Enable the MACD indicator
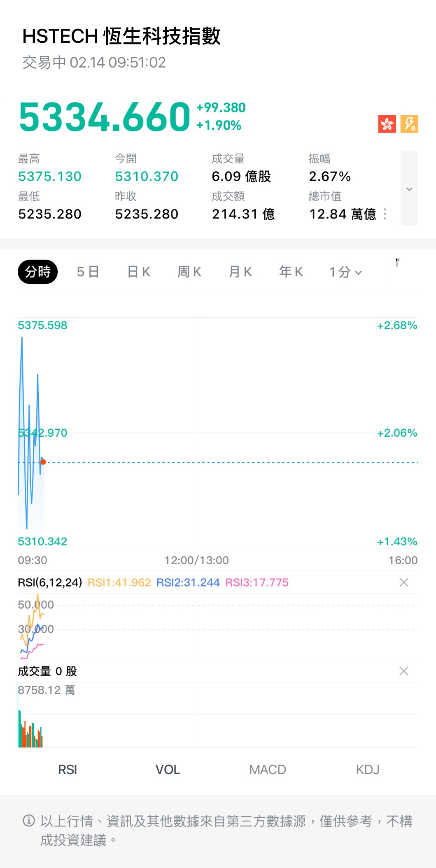This screenshot has width=436, height=868. (268, 770)
